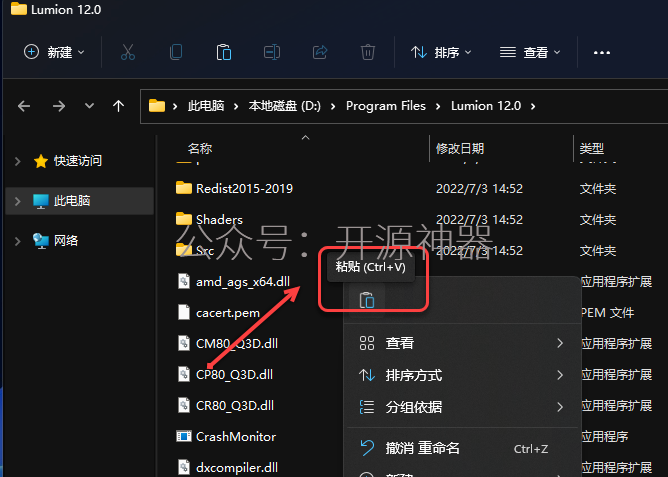Viewport: 668px width, 477px height.
Task: Sort by 名称 column header
Action: pos(200,148)
